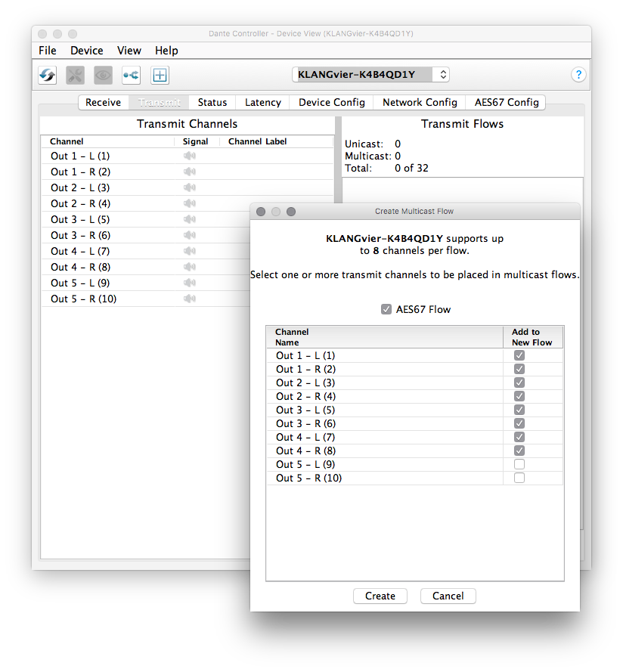623x672 pixels.
Task: Check Out 5 - R (10) for new flow
Action: [519, 478]
